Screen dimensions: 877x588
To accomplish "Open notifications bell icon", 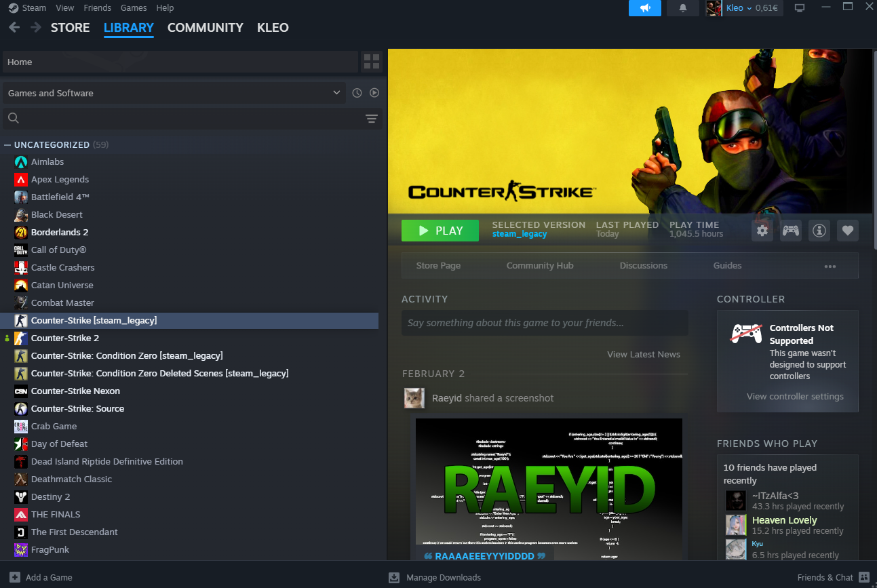I will pos(682,8).
